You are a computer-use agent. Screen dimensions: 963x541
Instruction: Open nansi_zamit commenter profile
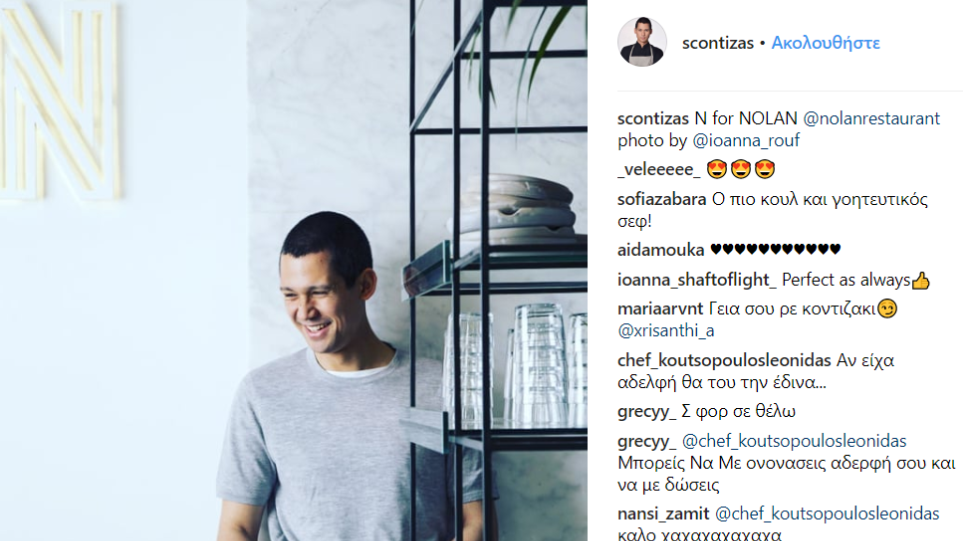click(x=663, y=513)
